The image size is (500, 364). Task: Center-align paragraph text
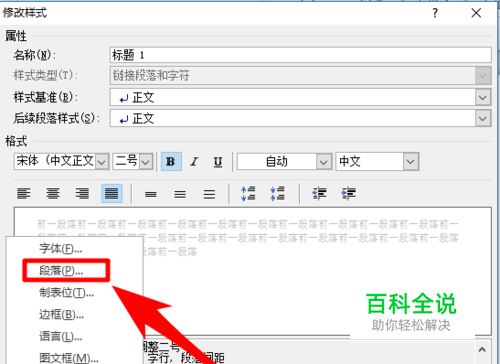53,193
